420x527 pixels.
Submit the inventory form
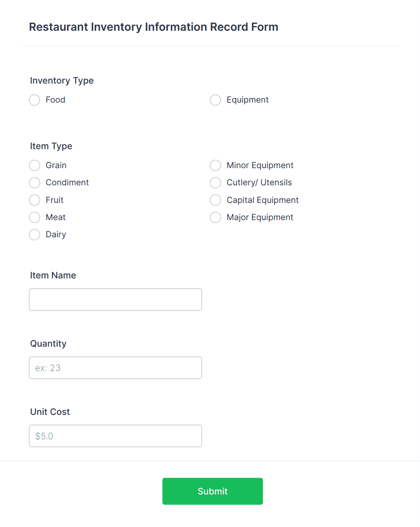213,491
